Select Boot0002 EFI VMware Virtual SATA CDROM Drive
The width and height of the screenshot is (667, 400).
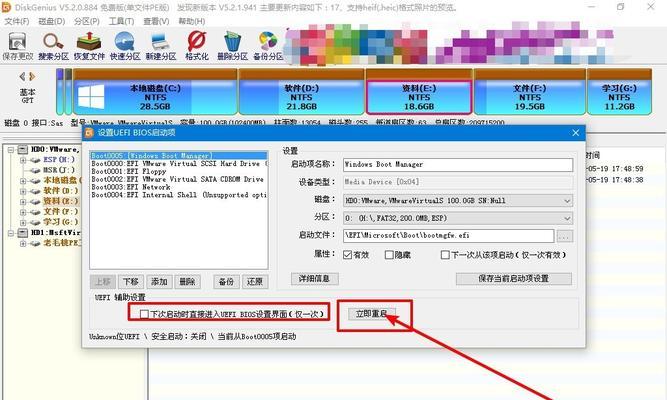click(179, 179)
